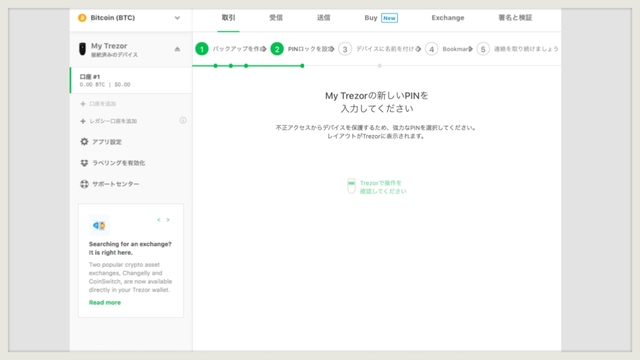The height and width of the screenshot is (360, 640).
Task: Click the Trezor device confirm icon
Action: 351,186
